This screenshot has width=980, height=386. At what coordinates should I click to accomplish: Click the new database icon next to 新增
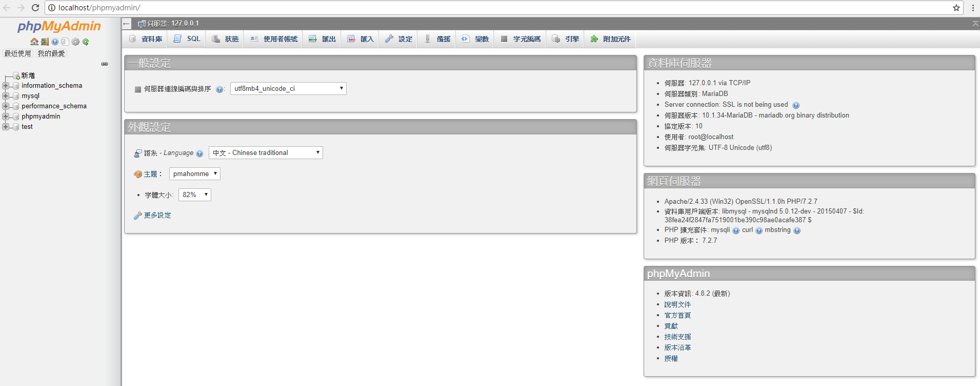click(x=16, y=75)
